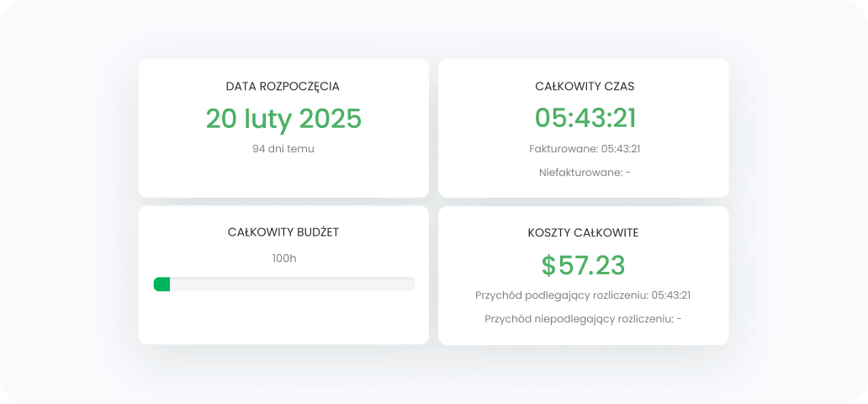Select the large green 05:43:21 total time
The height and width of the screenshot is (404, 868).
585,119
